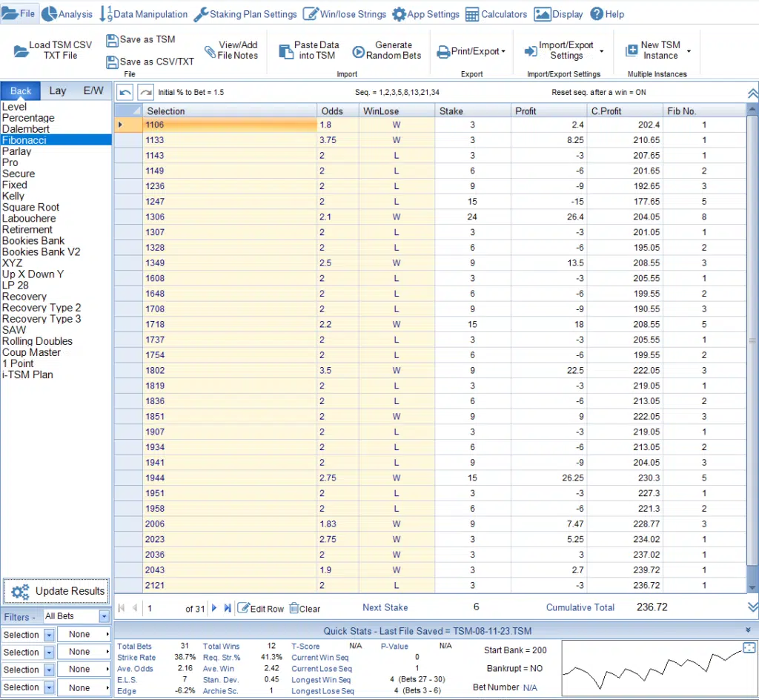Open the All Bets filter dropdown

(x=104, y=616)
